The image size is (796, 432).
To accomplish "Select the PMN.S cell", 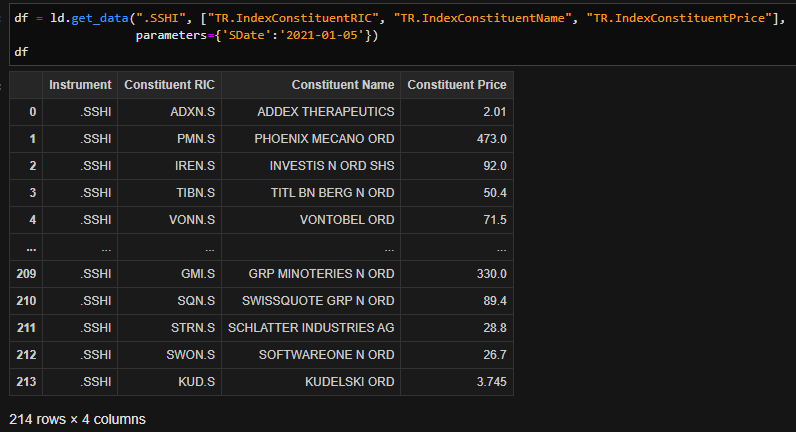I will [x=170, y=139].
